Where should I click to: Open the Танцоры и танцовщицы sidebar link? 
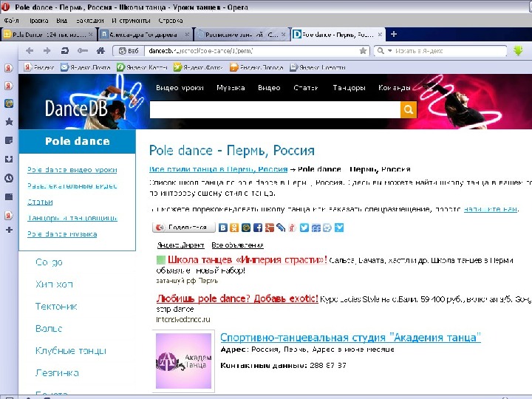click(72, 218)
